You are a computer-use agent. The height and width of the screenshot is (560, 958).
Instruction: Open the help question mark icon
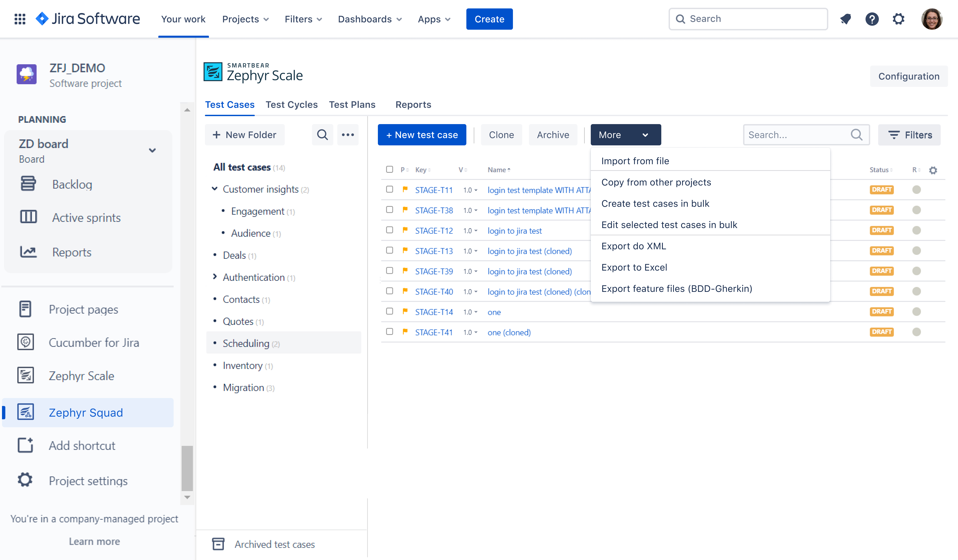pos(872,19)
